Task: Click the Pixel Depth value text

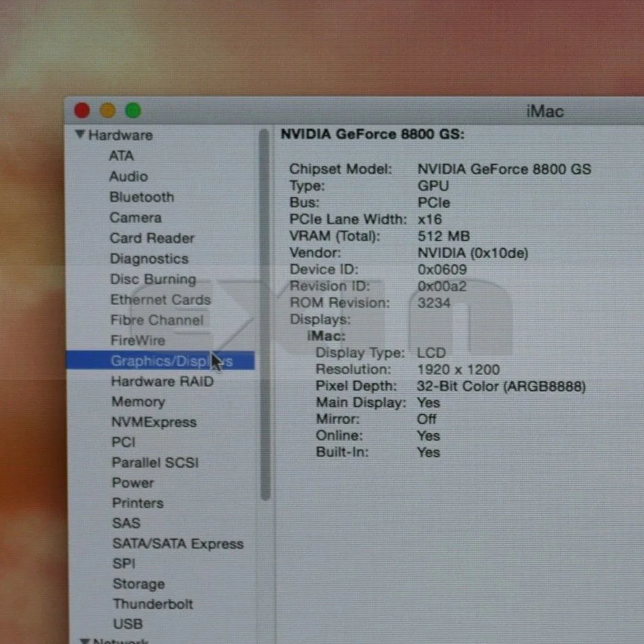Action: point(501,386)
